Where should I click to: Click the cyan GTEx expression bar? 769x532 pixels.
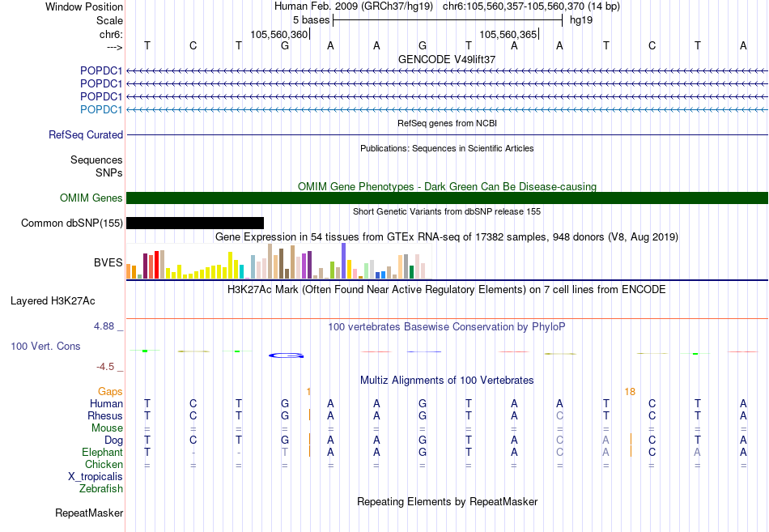pos(241,272)
